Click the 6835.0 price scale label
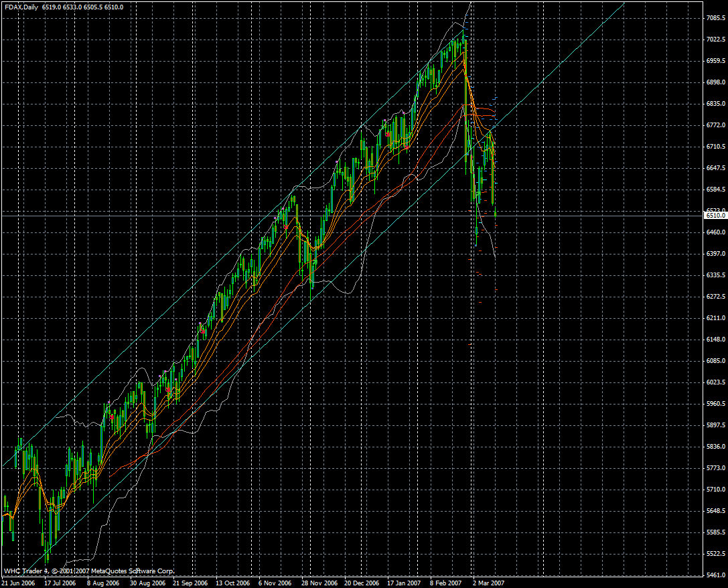728x588 pixels. pos(715,104)
